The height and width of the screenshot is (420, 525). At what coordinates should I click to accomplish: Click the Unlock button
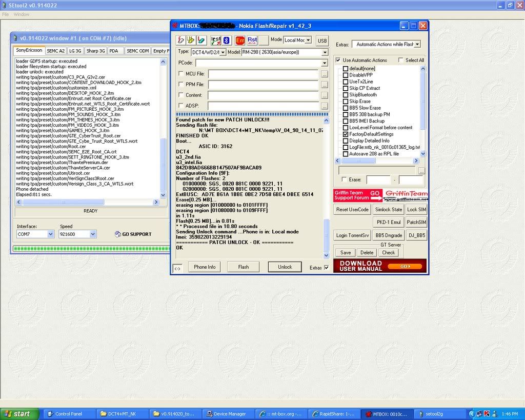[285, 267]
